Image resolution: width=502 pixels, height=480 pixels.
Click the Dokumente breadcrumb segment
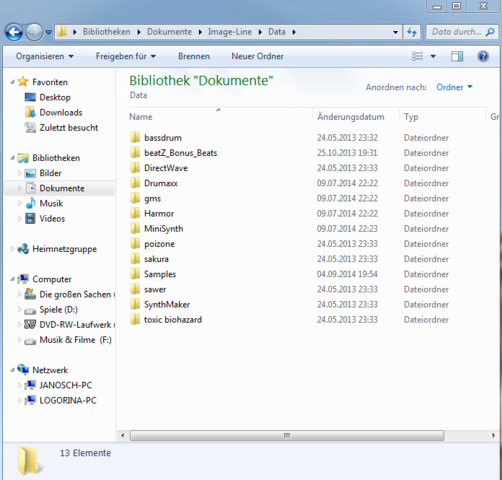[169, 32]
